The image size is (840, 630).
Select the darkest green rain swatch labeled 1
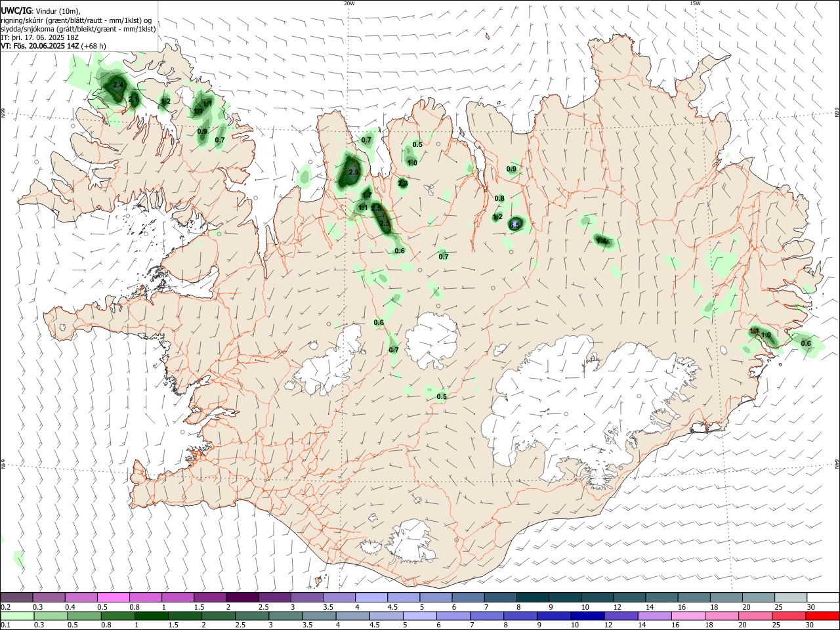point(152,616)
